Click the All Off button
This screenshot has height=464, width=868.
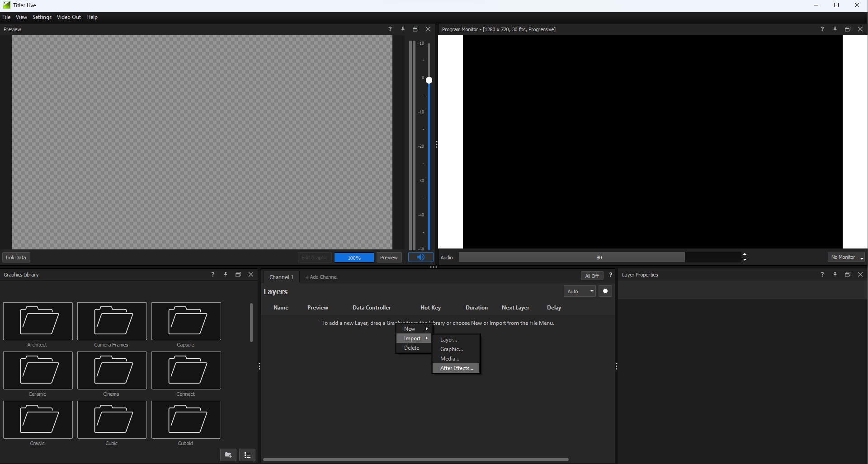[x=592, y=276]
